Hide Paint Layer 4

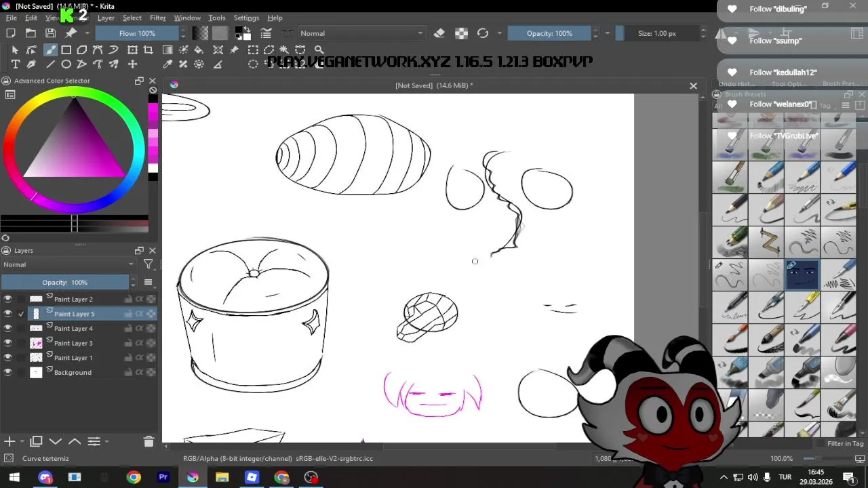coord(7,328)
